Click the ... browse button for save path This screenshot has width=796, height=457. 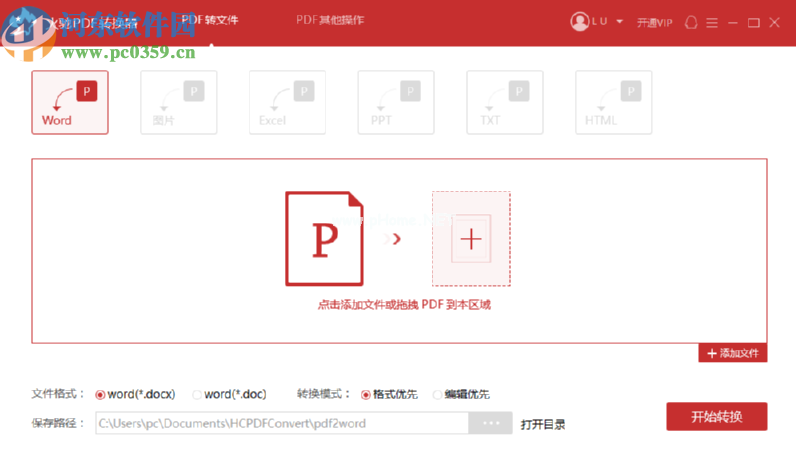pos(490,423)
